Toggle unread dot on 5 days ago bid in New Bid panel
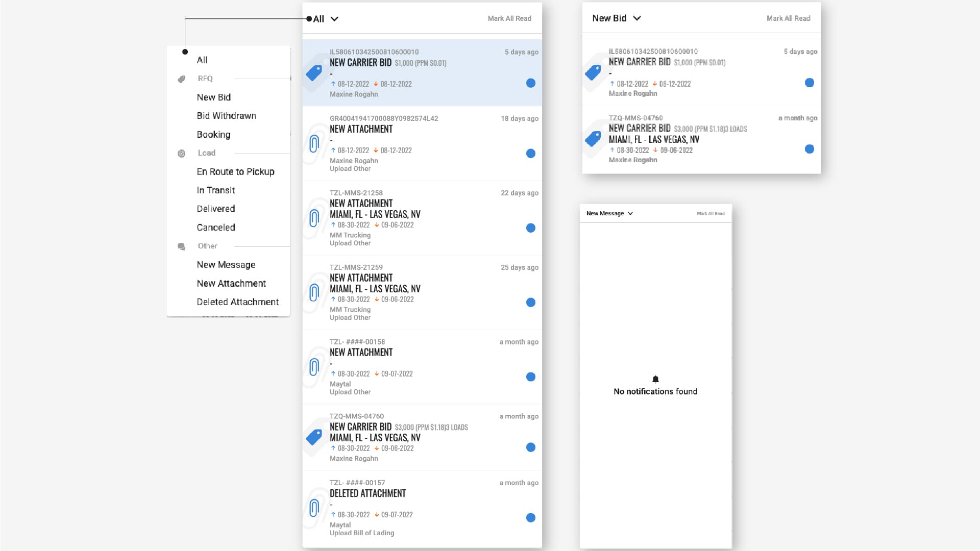980x551 pixels. coord(810,83)
